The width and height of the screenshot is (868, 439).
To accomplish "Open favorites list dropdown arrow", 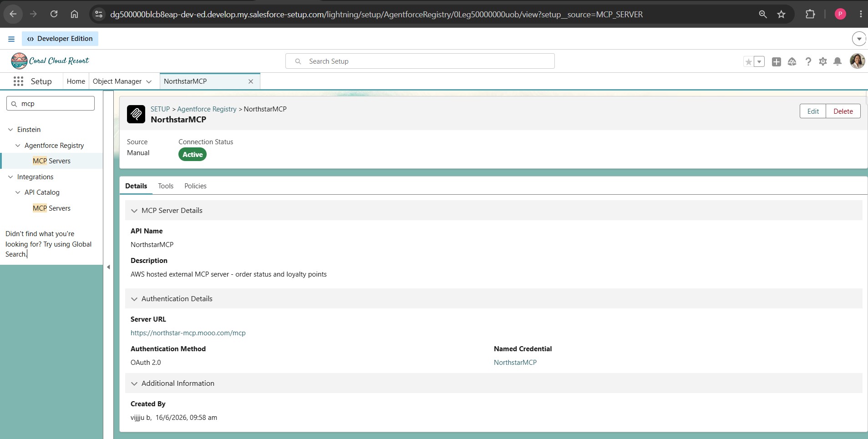I will [759, 61].
